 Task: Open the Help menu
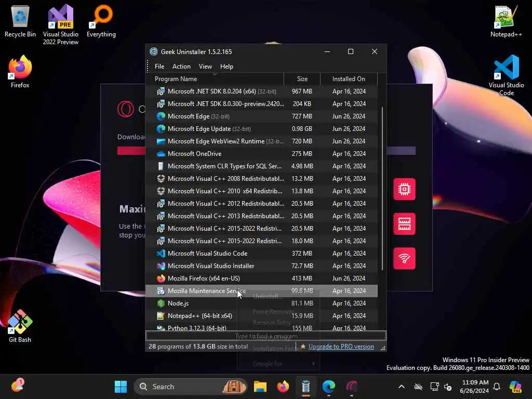(227, 66)
